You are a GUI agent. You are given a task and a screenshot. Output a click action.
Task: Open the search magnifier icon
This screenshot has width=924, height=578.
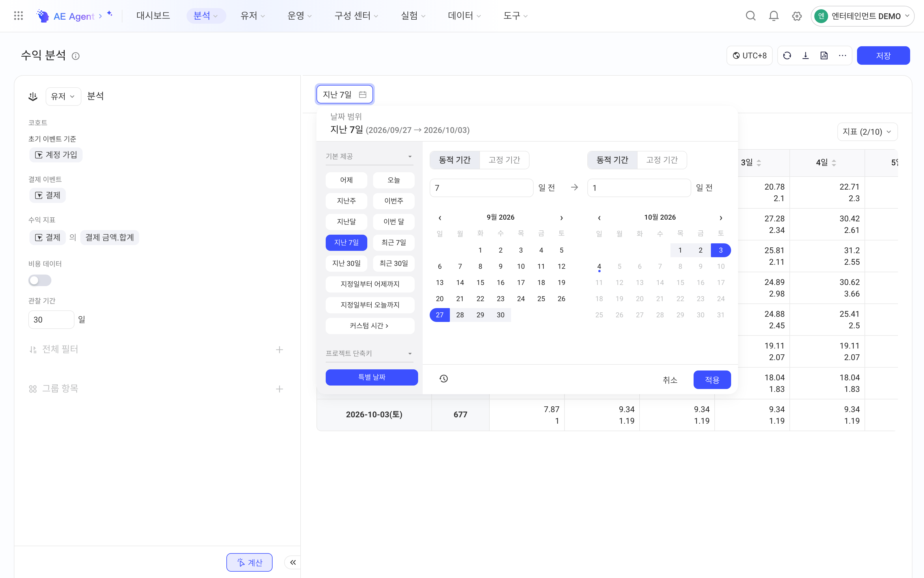(x=751, y=16)
